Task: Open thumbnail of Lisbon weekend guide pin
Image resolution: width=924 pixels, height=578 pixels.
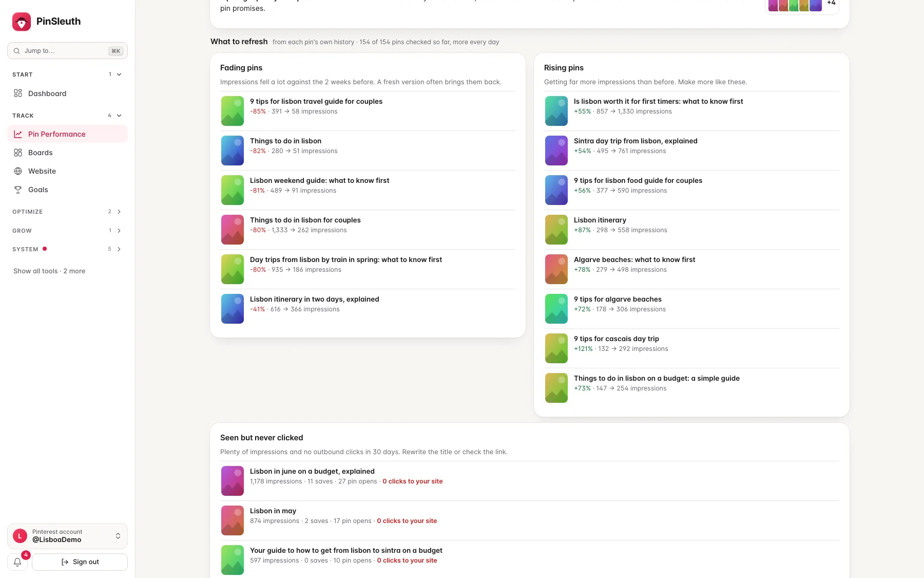Action: 233,190
